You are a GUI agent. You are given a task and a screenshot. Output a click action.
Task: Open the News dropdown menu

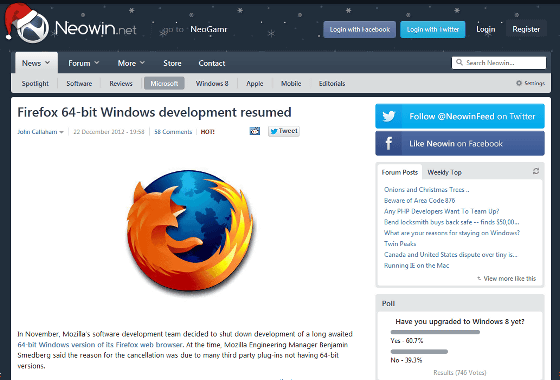coord(36,63)
